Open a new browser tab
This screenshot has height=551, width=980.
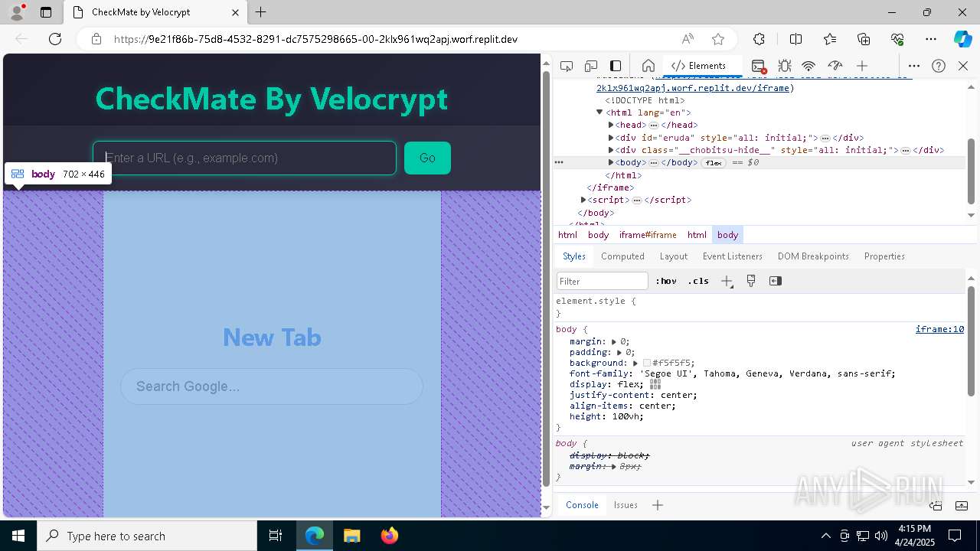(261, 12)
